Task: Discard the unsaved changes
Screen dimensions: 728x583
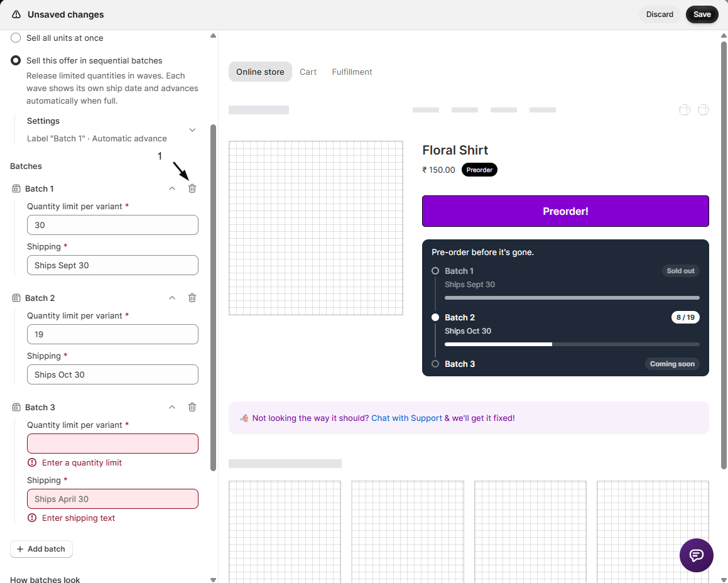Action: pos(660,14)
